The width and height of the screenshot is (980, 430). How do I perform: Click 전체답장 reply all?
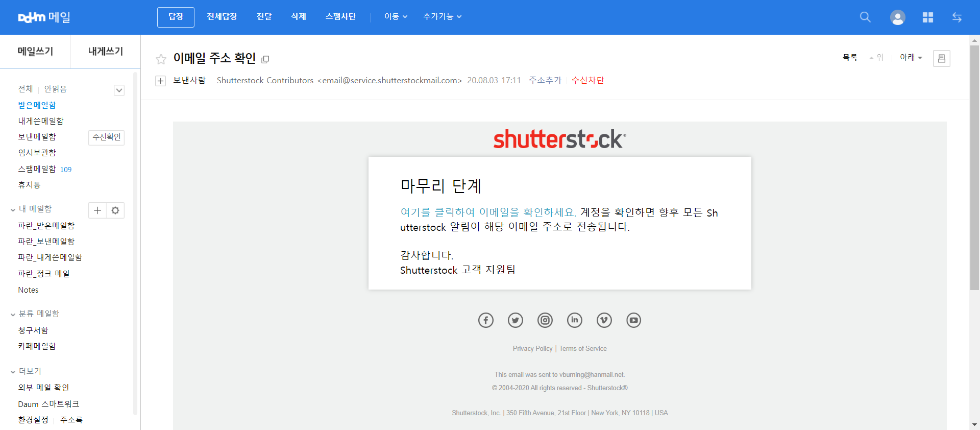tap(222, 17)
